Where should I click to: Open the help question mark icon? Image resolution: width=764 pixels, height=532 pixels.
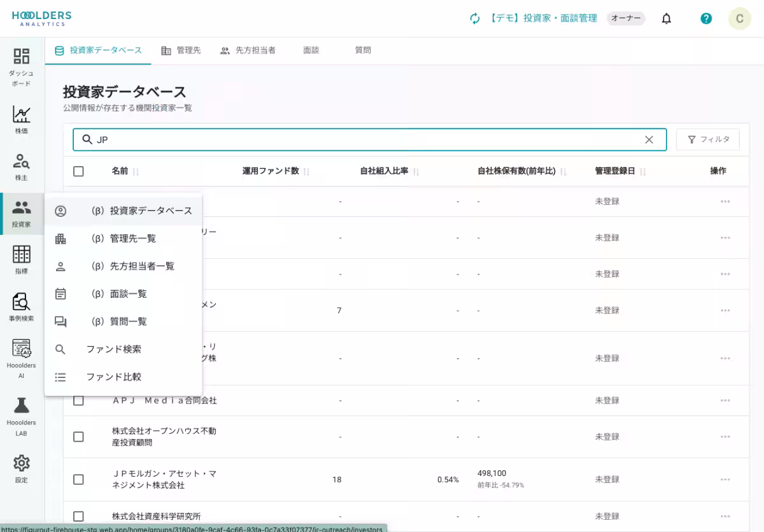pos(706,18)
